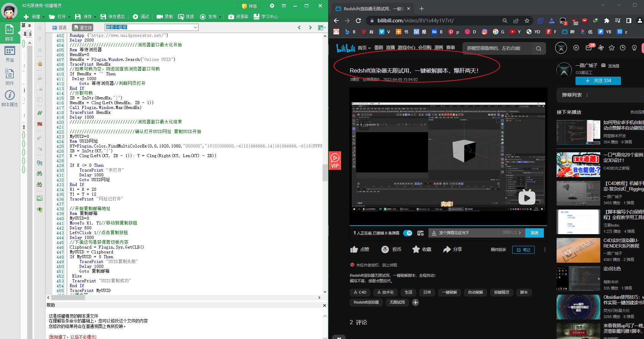
Task: Click the 投币 coin icon
Action: tap(385, 249)
